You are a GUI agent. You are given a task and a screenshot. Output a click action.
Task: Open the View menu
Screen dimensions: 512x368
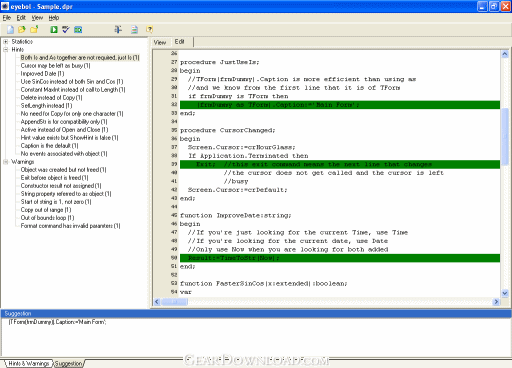[x=37, y=18]
